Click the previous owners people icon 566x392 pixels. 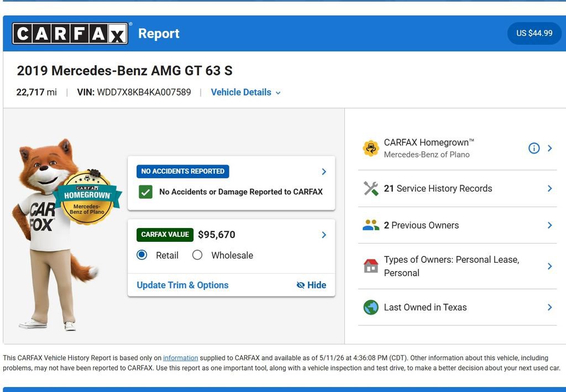tap(371, 225)
